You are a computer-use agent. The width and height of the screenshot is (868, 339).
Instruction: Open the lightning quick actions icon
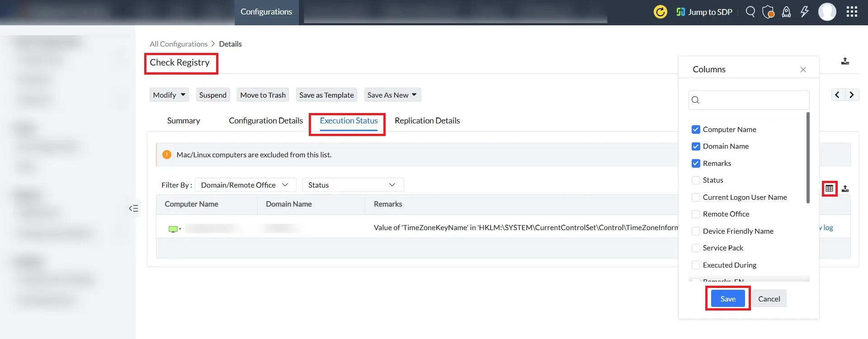click(805, 12)
